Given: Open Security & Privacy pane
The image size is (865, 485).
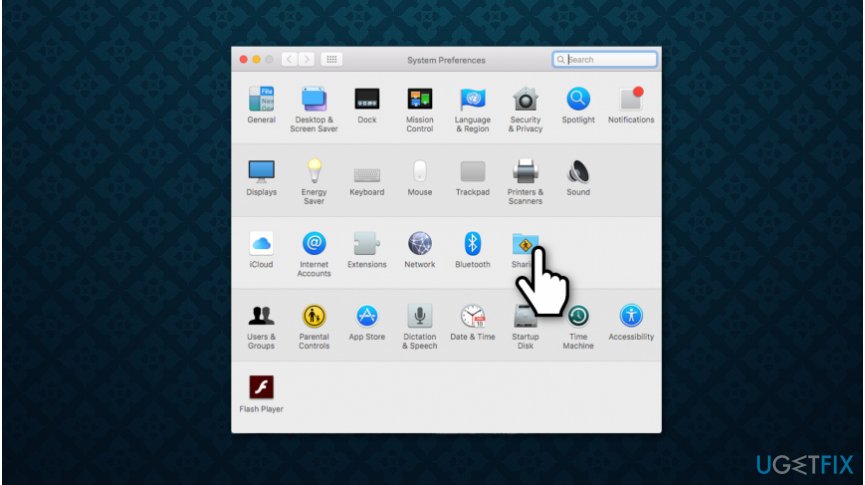Looking at the screenshot, I should [x=525, y=99].
